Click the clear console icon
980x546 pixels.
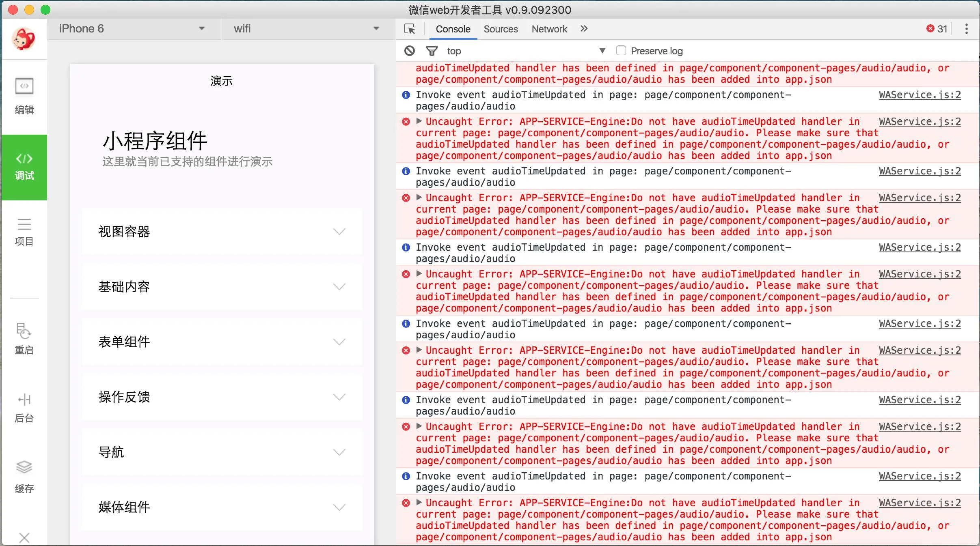[x=410, y=51]
